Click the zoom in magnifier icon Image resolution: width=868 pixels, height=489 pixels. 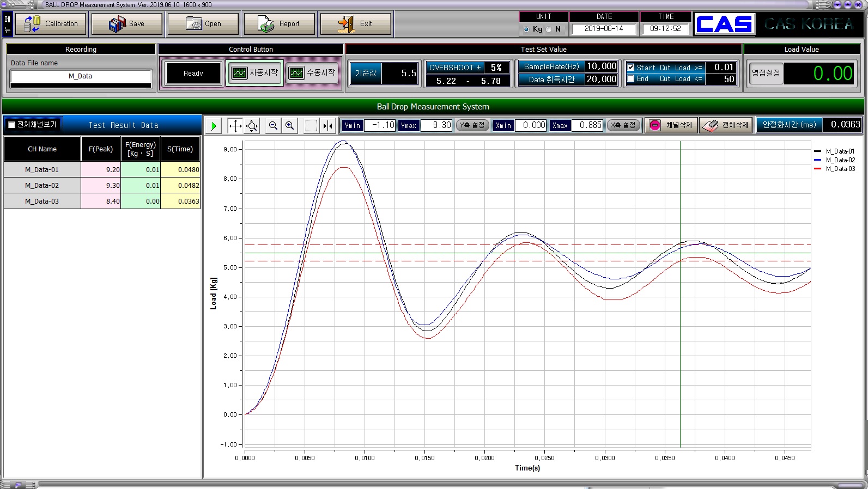click(290, 126)
